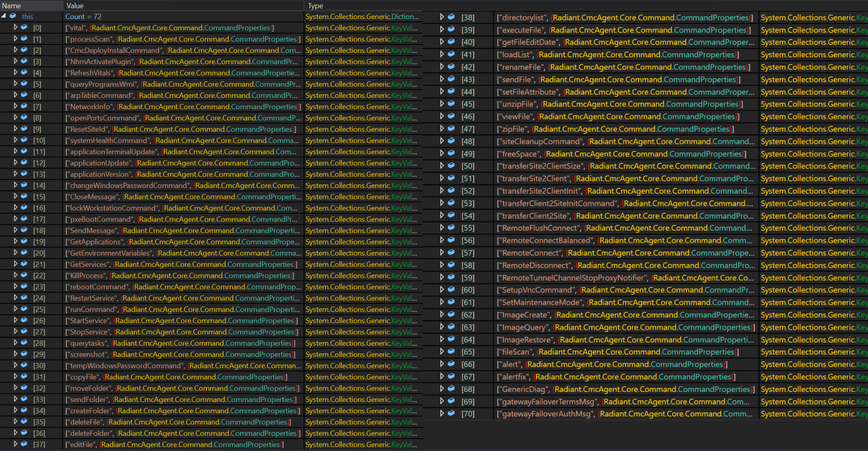Click the Value column header
The image size is (868, 451).
point(75,5)
